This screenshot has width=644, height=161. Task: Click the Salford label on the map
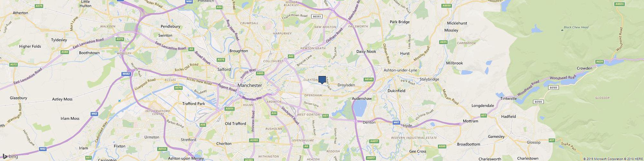[x=224, y=69]
